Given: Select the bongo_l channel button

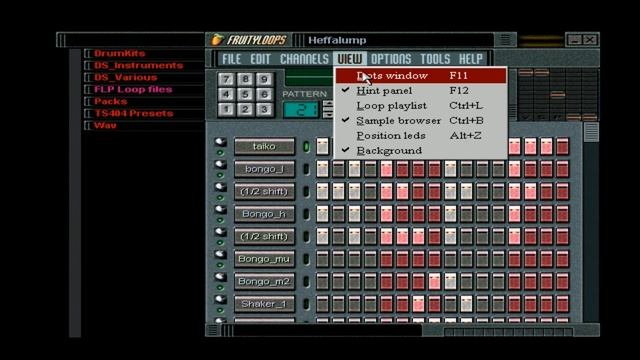Looking at the screenshot, I should tap(264, 169).
